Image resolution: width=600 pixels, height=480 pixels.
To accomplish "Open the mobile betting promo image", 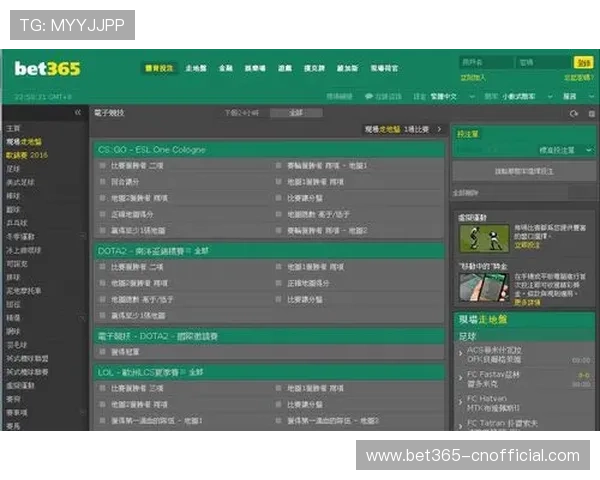I will pos(479,287).
